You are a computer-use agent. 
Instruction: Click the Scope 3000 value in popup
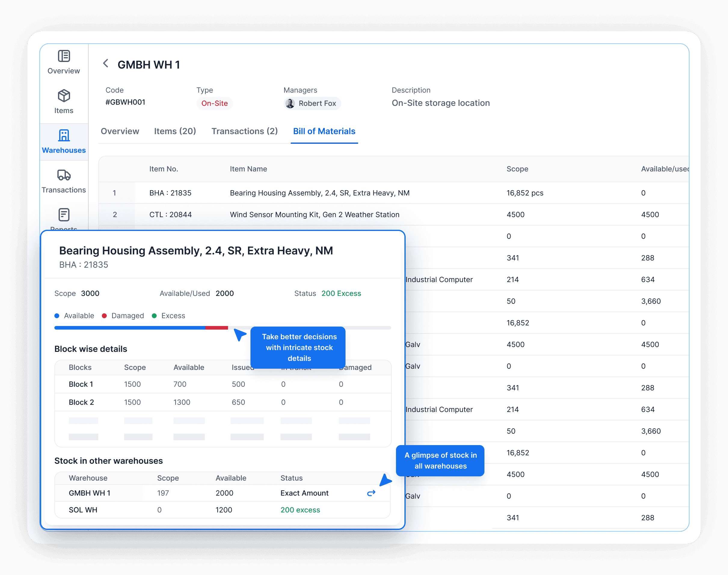(x=90, y=294)
